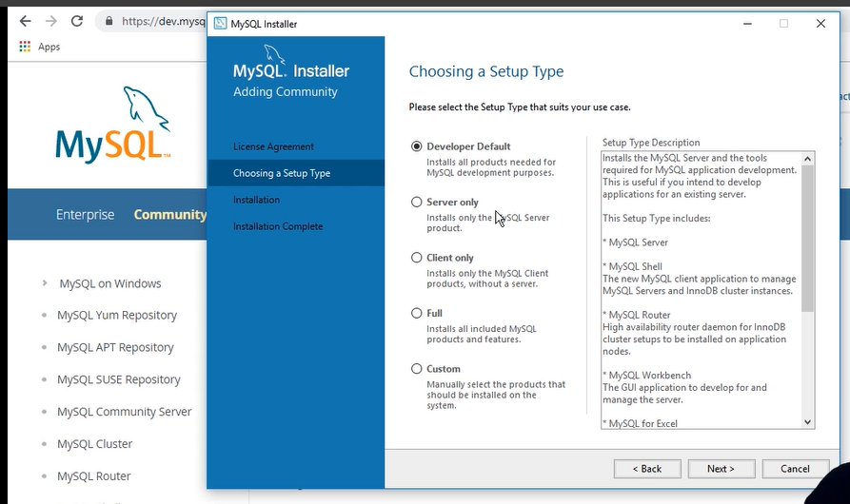This screenshot has width=850, height=504.
Task: Select Full setup type
Action: tap(416, 313)
